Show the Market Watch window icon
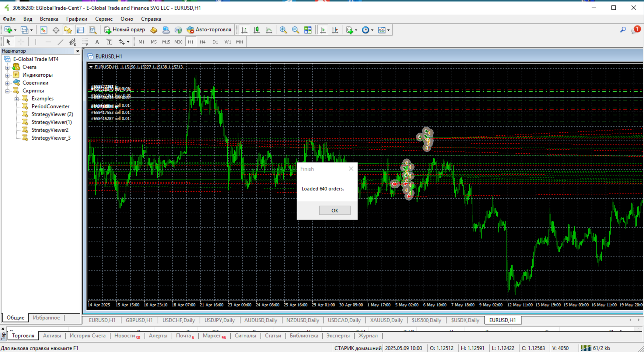The width and height of the screenshot is (644, 352). [x=44, y=30]
